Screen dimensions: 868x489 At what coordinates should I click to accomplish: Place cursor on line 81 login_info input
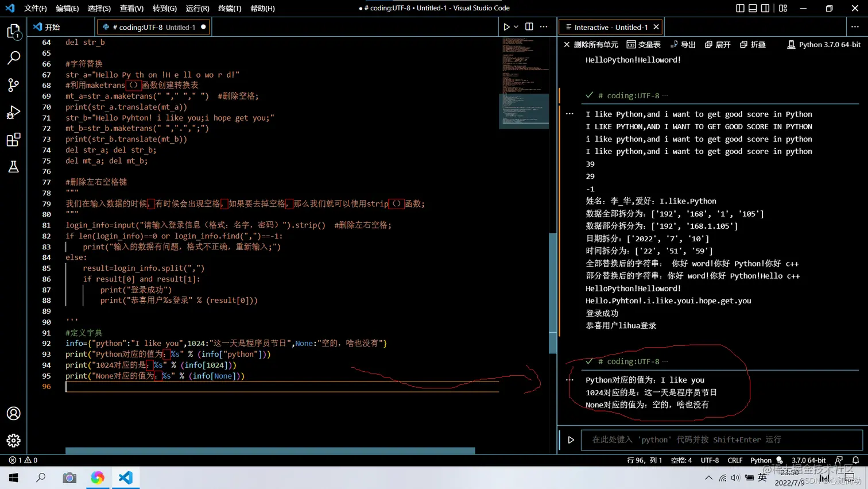point(228,225)
